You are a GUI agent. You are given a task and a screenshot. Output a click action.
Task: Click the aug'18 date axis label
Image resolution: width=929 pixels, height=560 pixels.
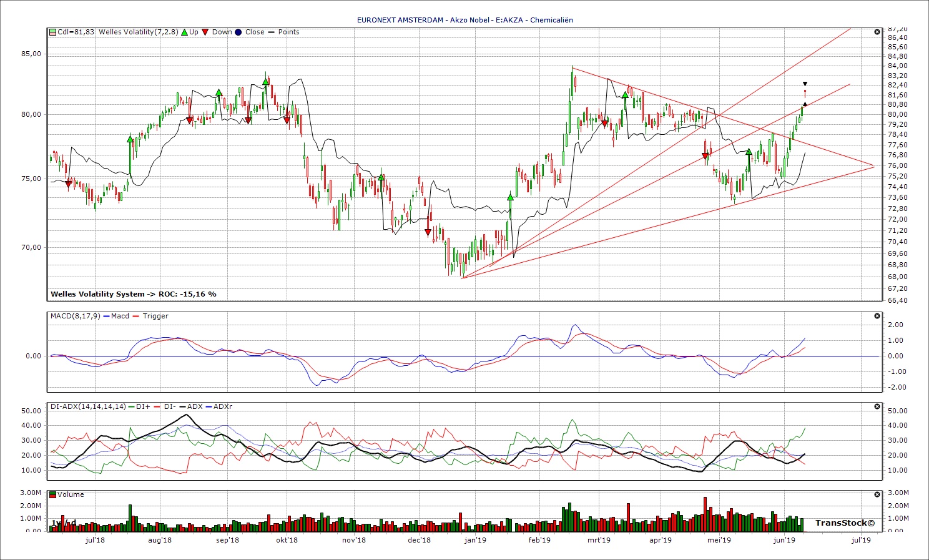click(160, 540)
